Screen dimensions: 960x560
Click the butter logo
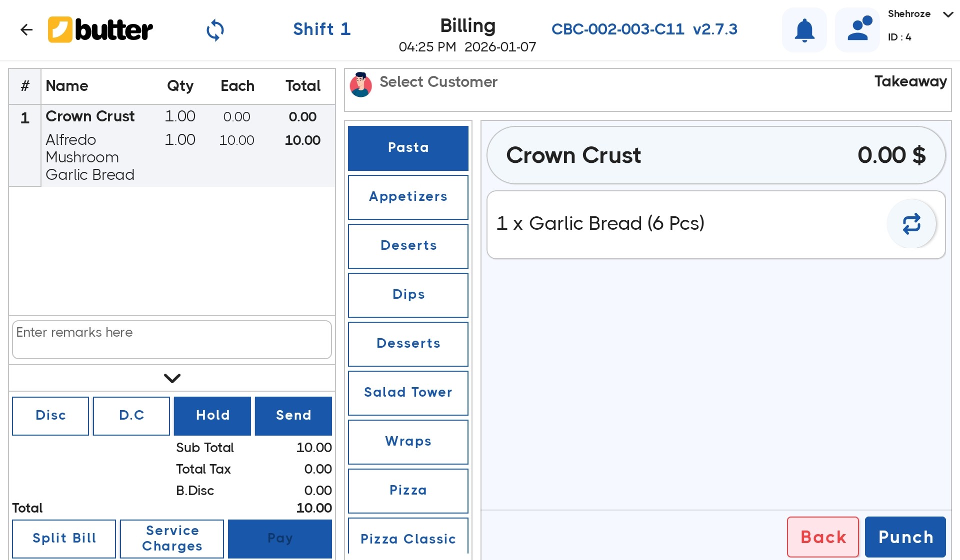tap(100, 30)
